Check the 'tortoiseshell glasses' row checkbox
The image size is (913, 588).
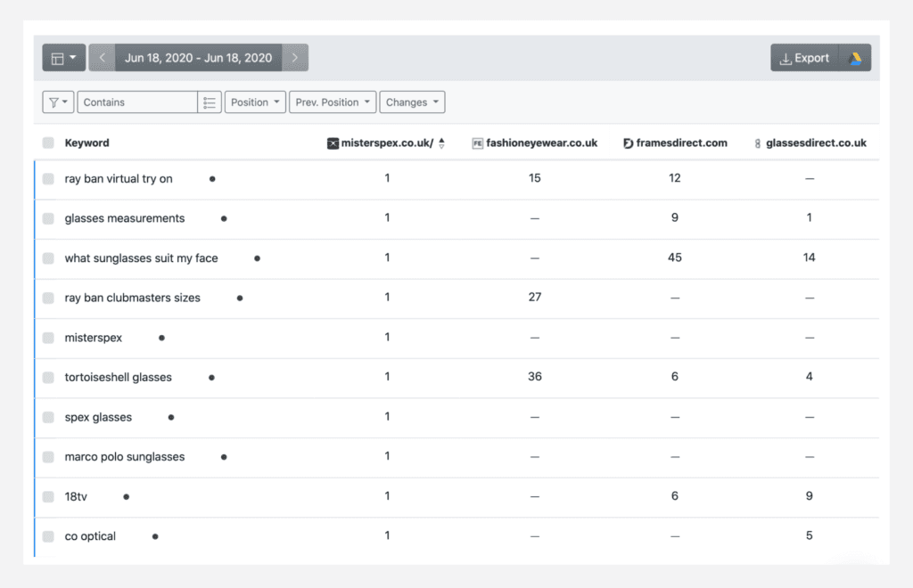(48, 378)
